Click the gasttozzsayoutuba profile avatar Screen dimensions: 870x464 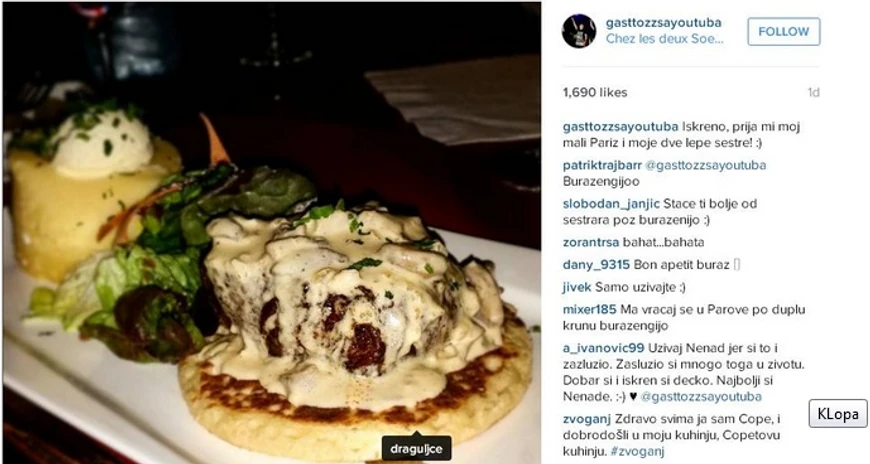[579, 31]
